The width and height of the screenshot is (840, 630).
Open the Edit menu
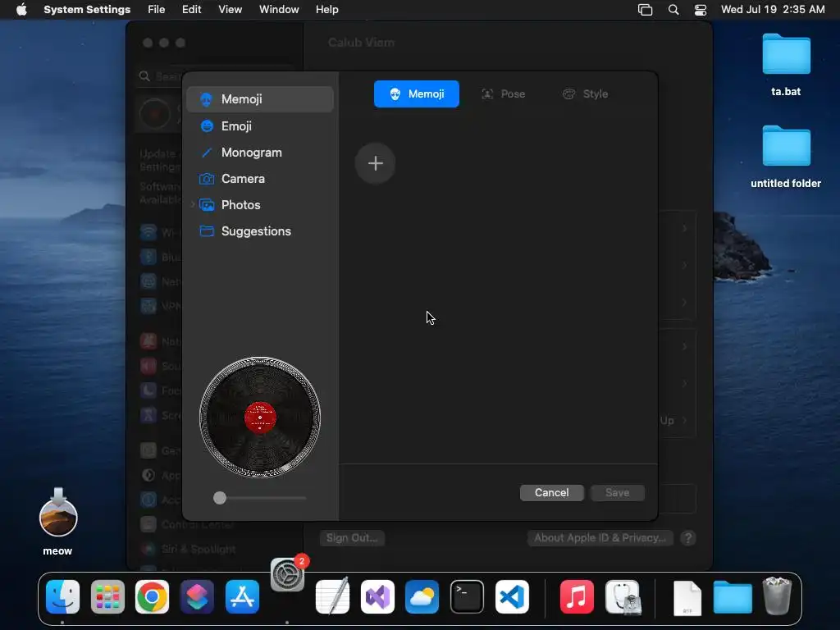coord(191,10)
